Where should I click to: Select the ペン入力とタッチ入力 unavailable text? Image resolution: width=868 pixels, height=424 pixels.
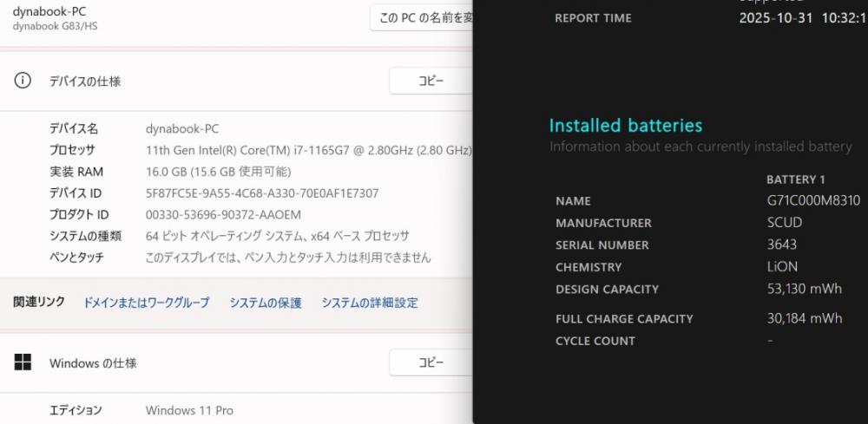(x=288, y=257)
